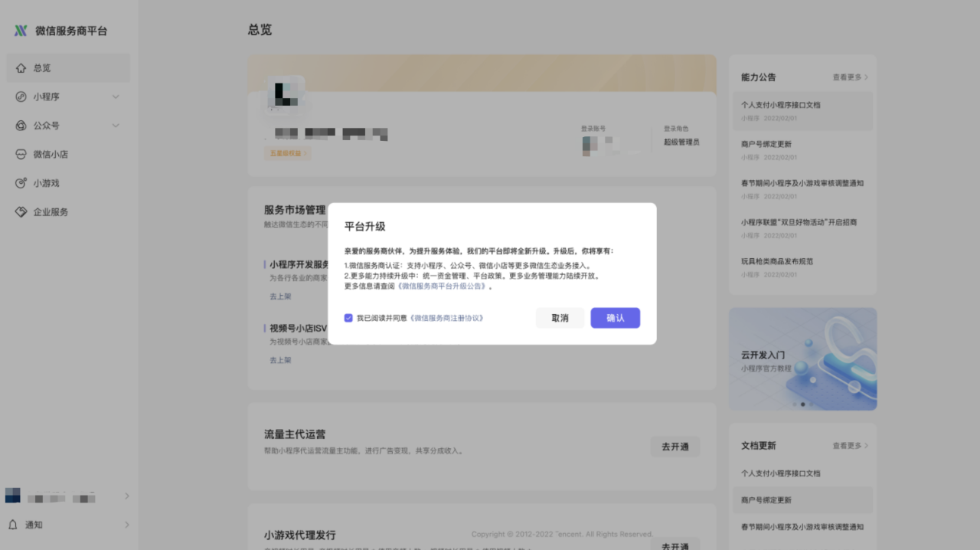The height and width of the screenshot is (550, 980).
Task: Click the 五星级权益 badge
Action: (x=287, y=153)
